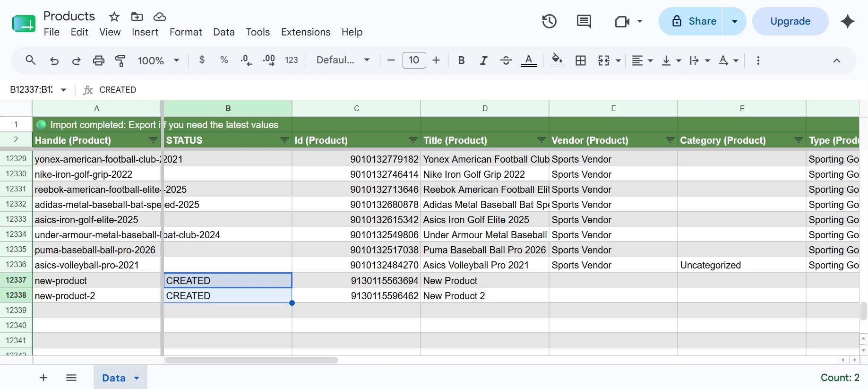Open the comments panel icon

point(584,21)
